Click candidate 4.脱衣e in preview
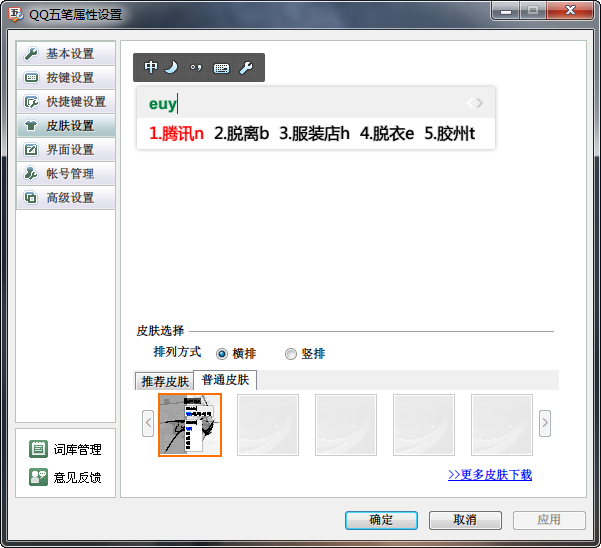The image size is (601, 548). [387, 134]
